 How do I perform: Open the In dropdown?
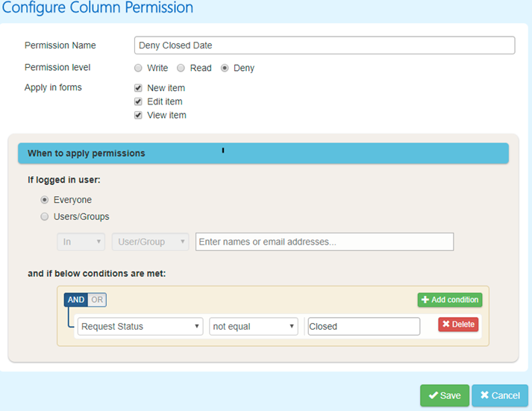click(x=81, y=242)
